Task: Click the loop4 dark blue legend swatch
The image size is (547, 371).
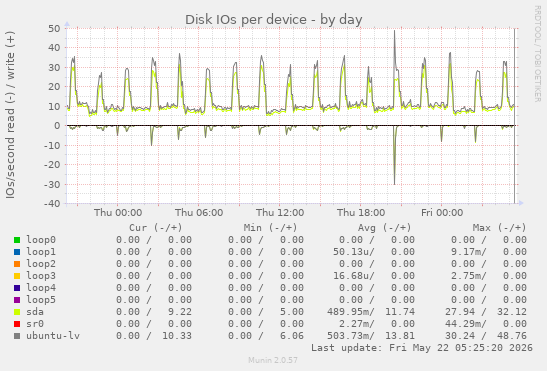Action: pos(17,288)
